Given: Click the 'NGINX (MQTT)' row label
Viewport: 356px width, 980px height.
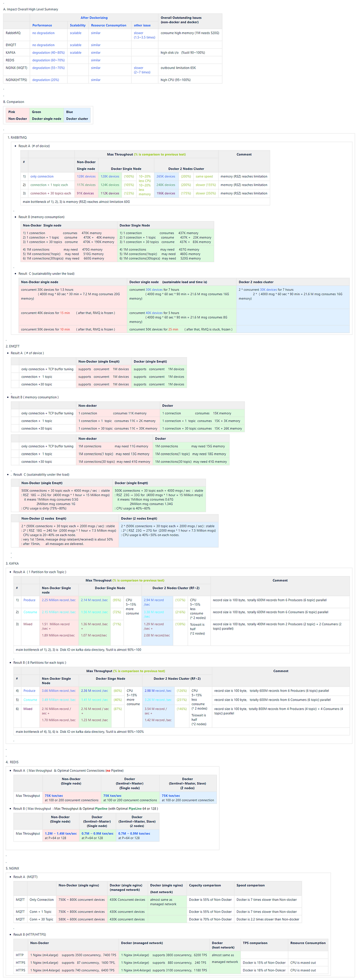Looking at the screenshot, I should coord(16,68).
